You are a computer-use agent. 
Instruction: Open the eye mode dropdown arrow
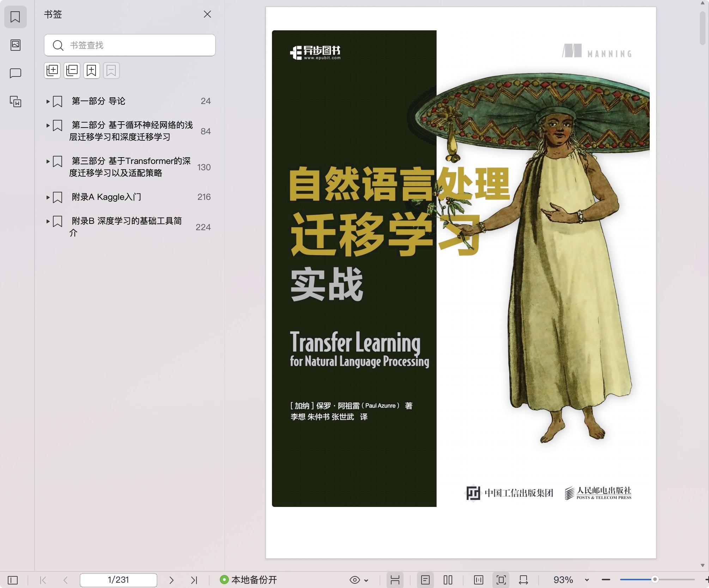[366, 580]
